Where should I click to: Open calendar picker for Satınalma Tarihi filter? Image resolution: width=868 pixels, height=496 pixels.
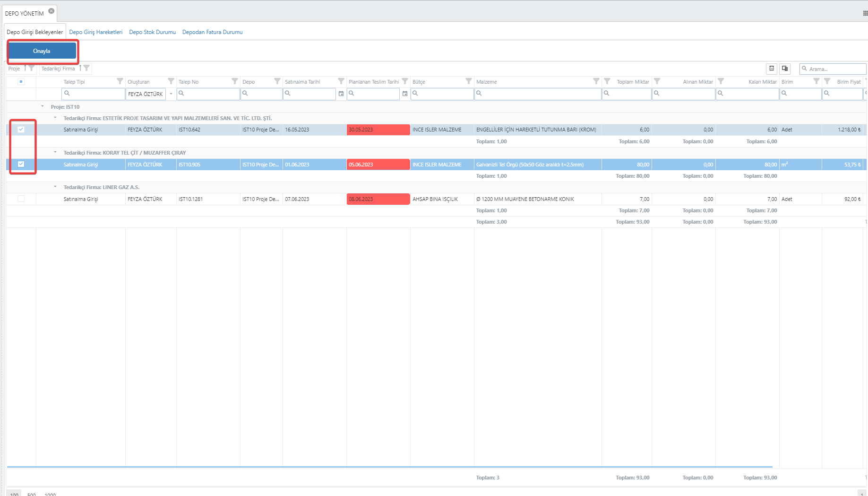(341, 94)
